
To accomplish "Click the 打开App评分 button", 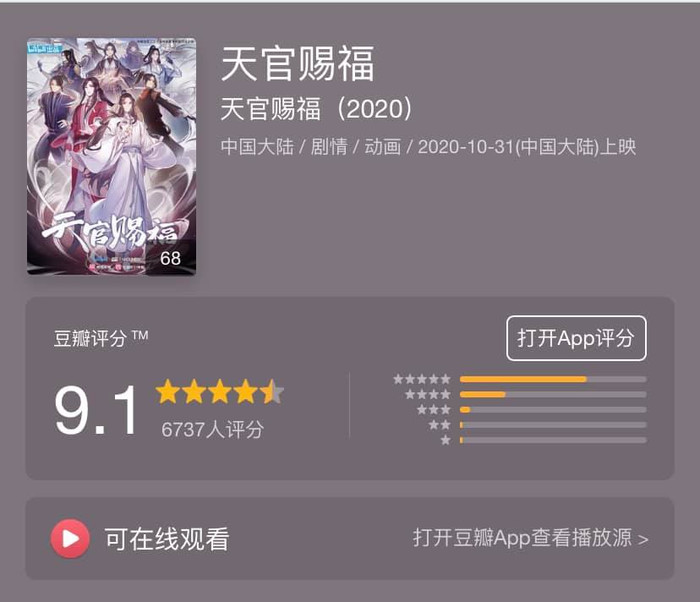I will (576, 338).
